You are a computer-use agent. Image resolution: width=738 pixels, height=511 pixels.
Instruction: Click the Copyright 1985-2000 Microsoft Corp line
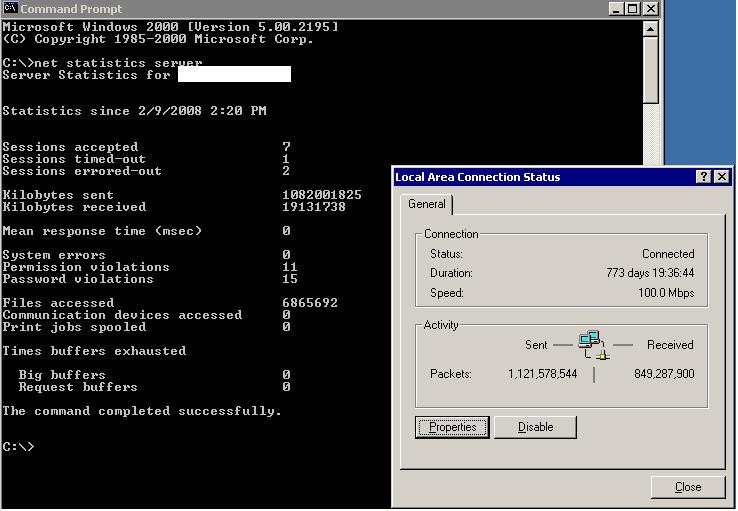(158, 39)
